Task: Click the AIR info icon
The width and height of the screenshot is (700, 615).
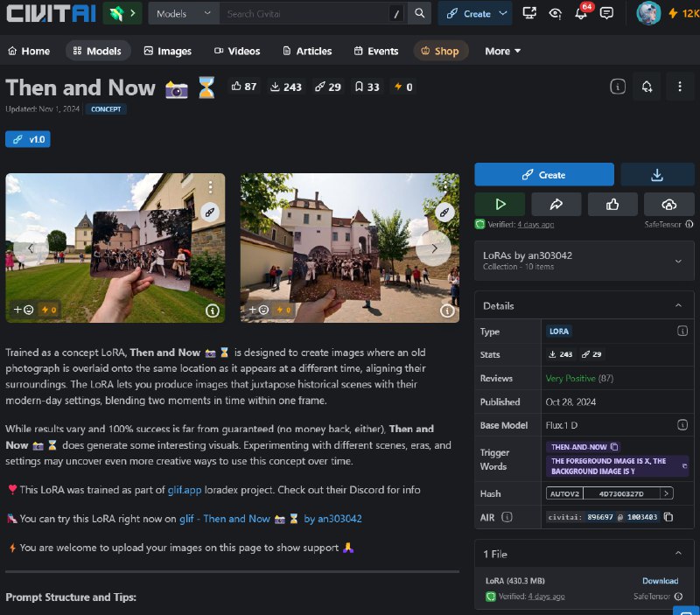Action: pos(507,517)
